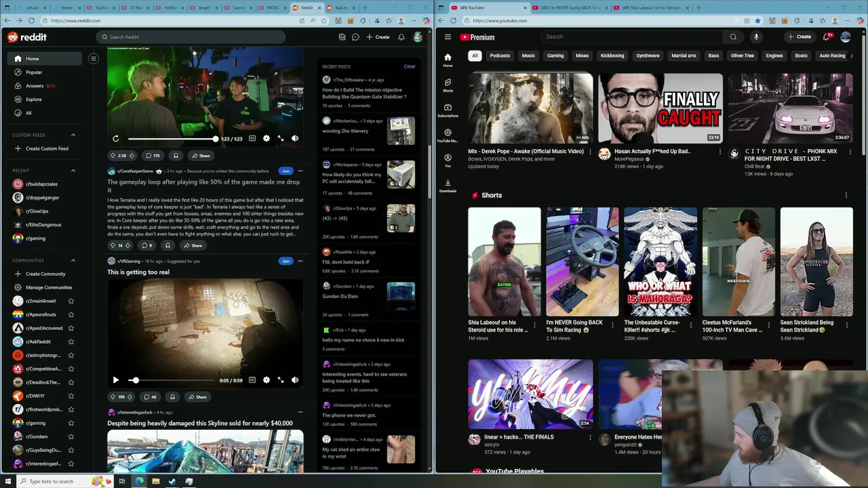This screenshot has height=488, width=868.
Task: Search YouTube with voice microphone
Action: [756, 37]
